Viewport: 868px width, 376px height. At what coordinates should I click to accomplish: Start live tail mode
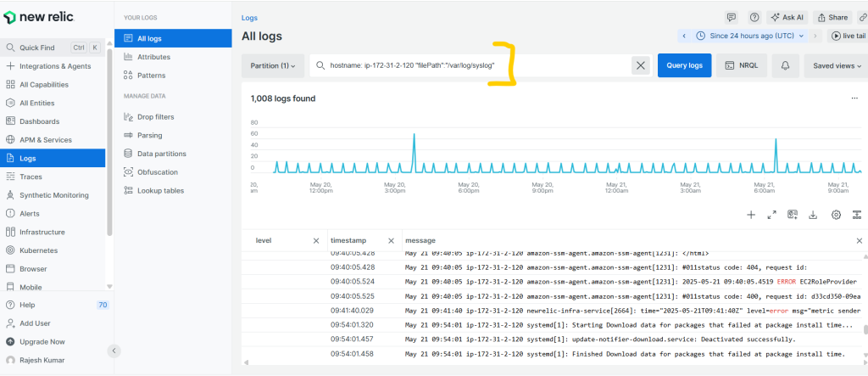[x=848, y=36]
